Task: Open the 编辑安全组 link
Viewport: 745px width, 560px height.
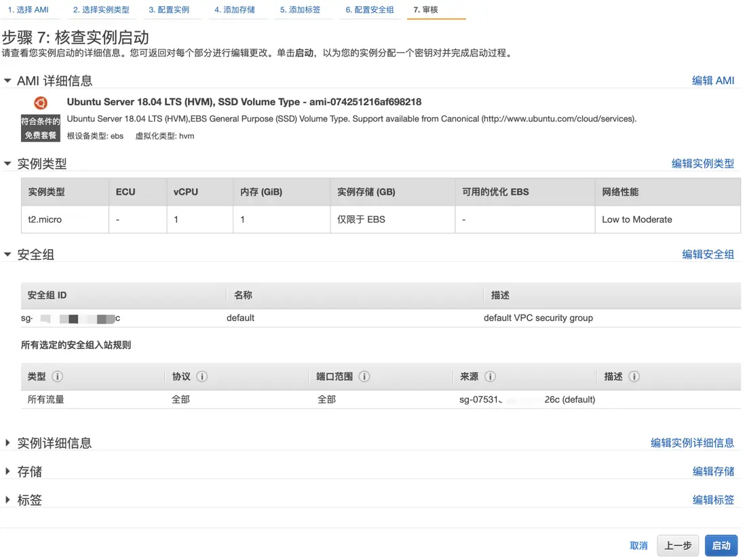Action: click(x=708, y=255)
